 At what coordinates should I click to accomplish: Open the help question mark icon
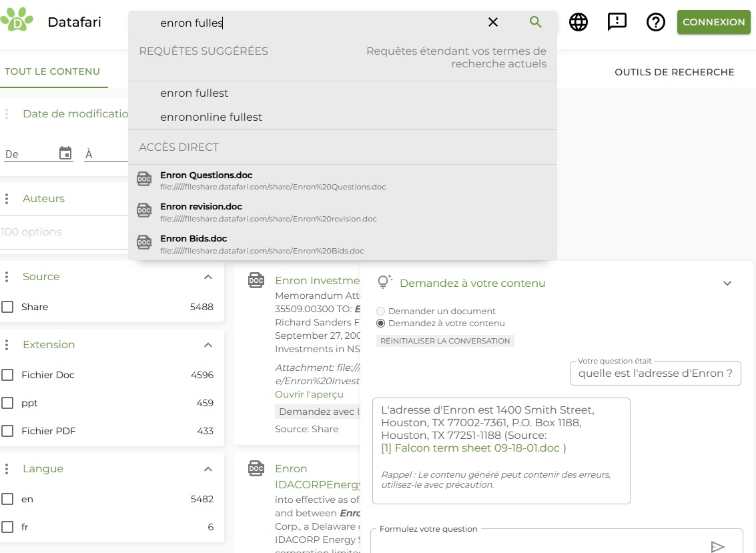(x=656, y=22)
